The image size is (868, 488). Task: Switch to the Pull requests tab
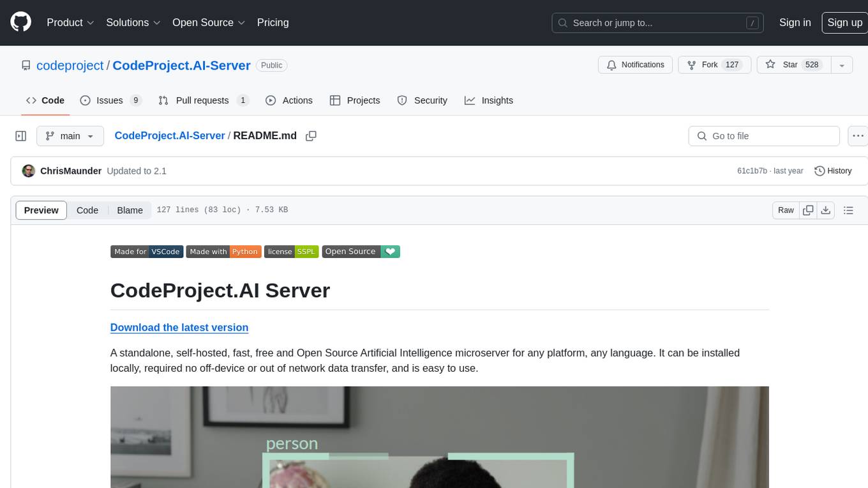[x=203, y=100]
